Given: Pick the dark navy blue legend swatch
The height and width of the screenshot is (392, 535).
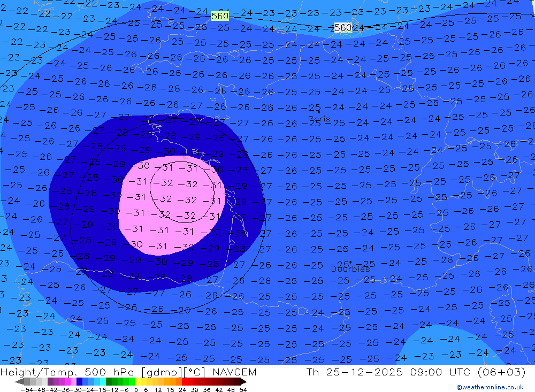Looking at the screenshot, I should point(79,382).
